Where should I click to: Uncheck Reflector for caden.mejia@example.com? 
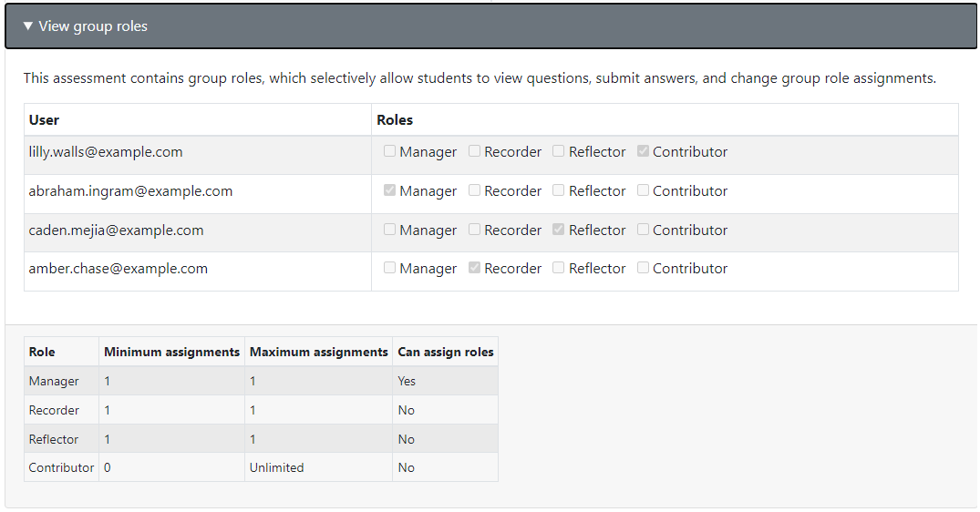click(559, 230)
